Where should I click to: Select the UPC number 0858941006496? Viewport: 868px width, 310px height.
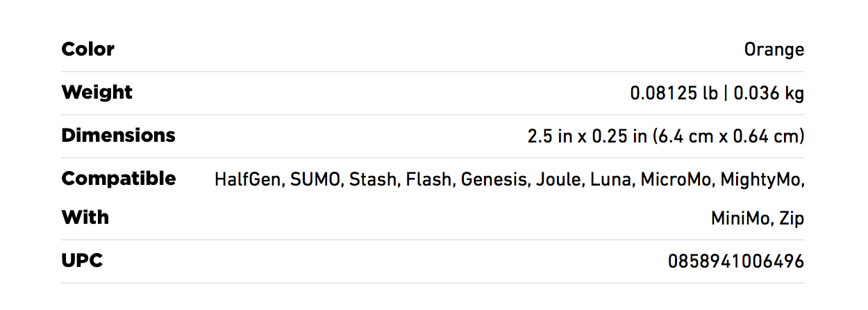click(x=736, y=261)
